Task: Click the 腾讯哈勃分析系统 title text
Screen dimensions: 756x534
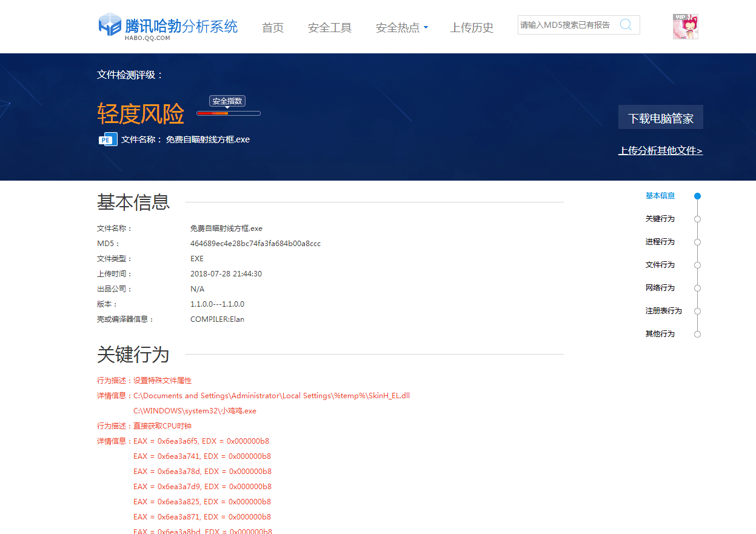Action: coord(181,26)
